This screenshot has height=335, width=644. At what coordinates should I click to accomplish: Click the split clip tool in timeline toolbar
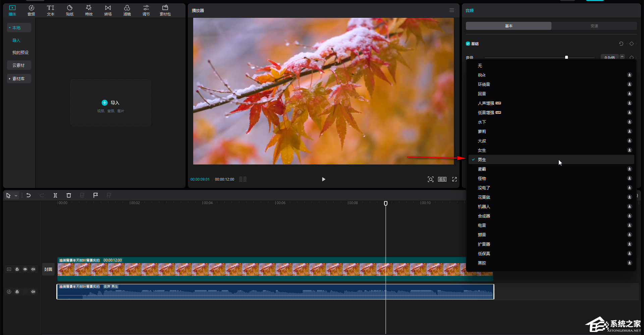click(55, 195)
